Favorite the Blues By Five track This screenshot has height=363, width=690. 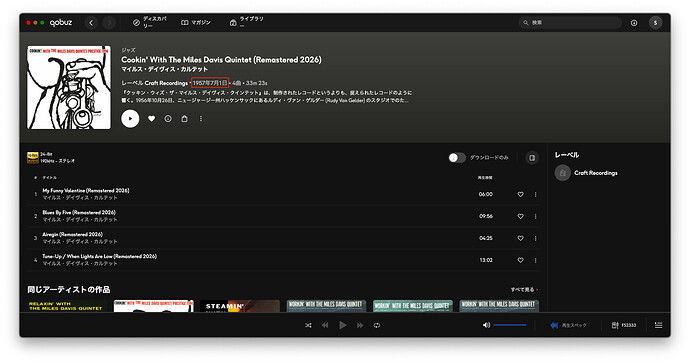(520, 216)
